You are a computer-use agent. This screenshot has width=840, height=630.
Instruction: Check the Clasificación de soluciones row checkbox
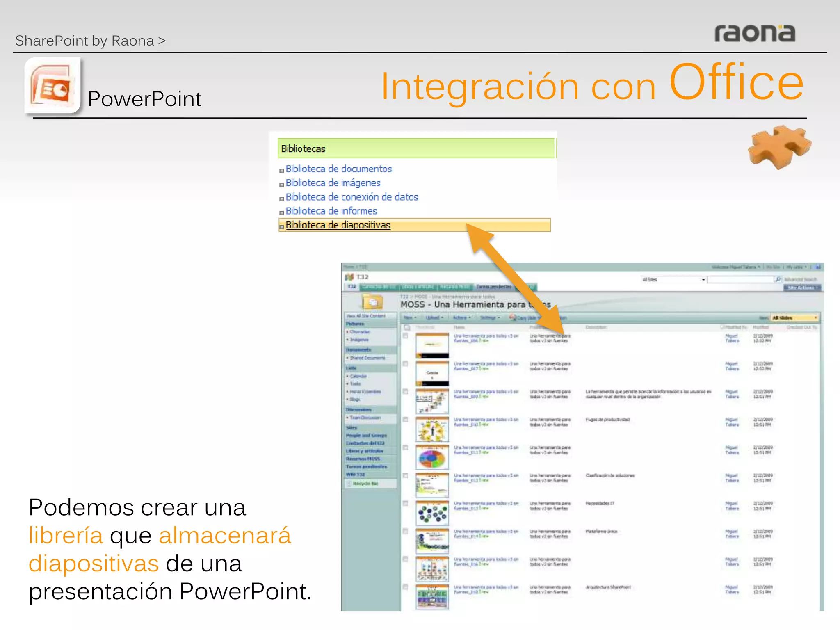pyautogui.click(x=406, y=475)
